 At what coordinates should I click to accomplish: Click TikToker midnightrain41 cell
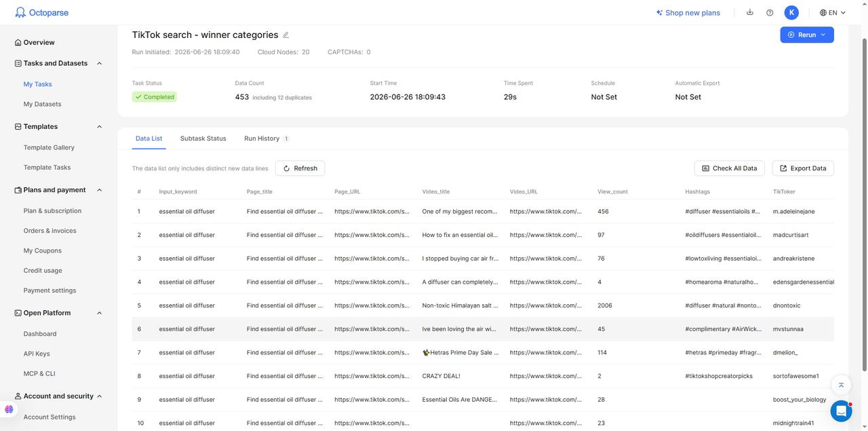click(x=793, y=423)
